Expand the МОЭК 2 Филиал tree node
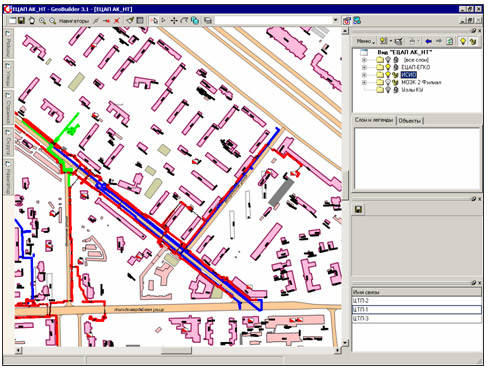The image size is (488, 371). (364, 82)
